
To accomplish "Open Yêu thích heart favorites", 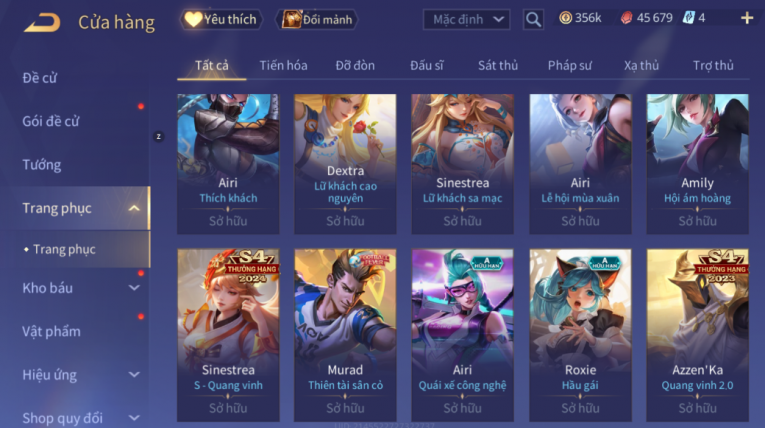I will pyautogui.click(x=221, y=20).
